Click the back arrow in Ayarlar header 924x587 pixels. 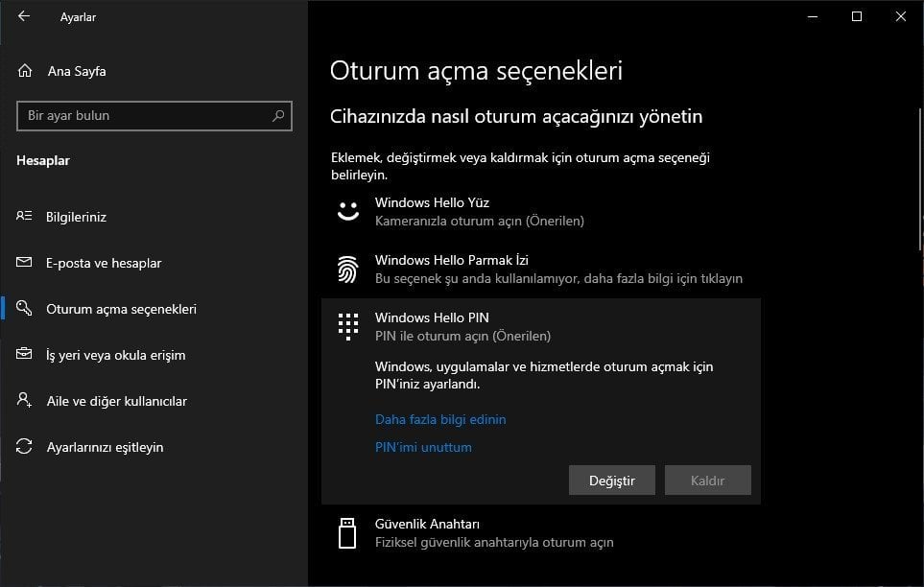24,16
